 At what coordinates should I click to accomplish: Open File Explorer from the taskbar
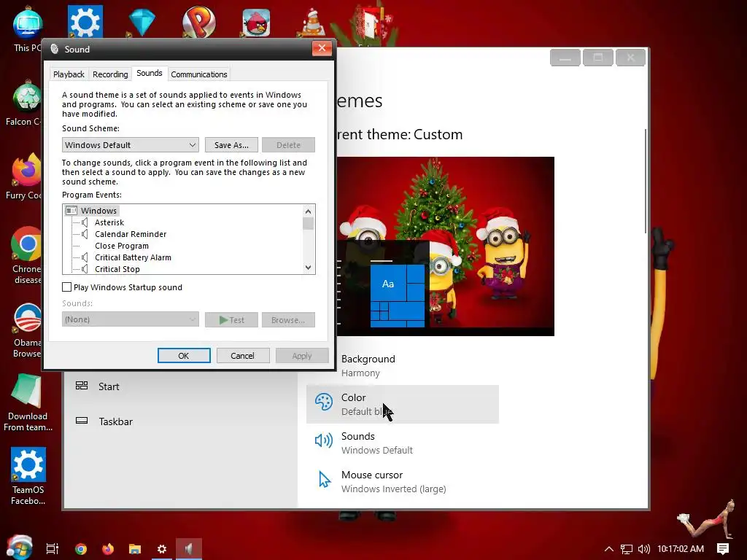click(x=135, y=549)
